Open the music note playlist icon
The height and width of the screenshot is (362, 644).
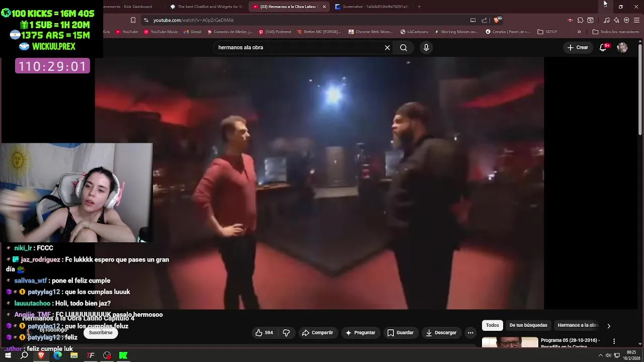tap(606, 20)
